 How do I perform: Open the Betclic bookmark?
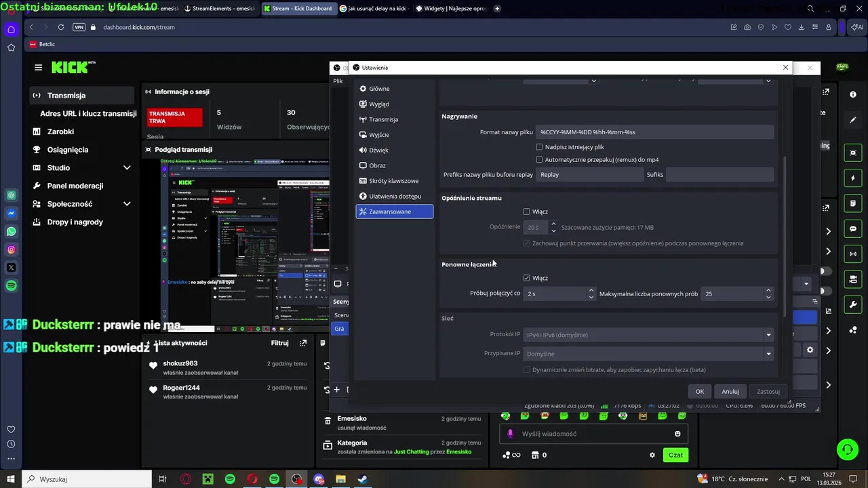42,44
